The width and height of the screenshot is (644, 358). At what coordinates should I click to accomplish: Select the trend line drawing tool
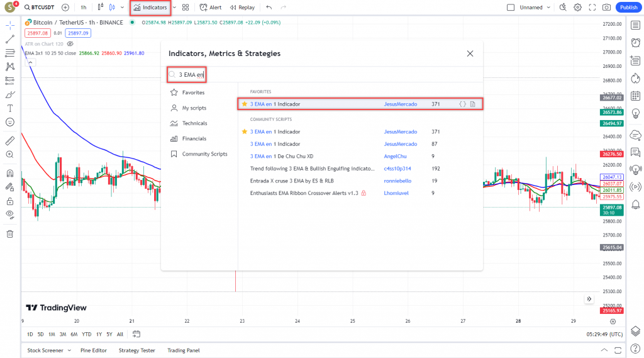coord(10,39)
